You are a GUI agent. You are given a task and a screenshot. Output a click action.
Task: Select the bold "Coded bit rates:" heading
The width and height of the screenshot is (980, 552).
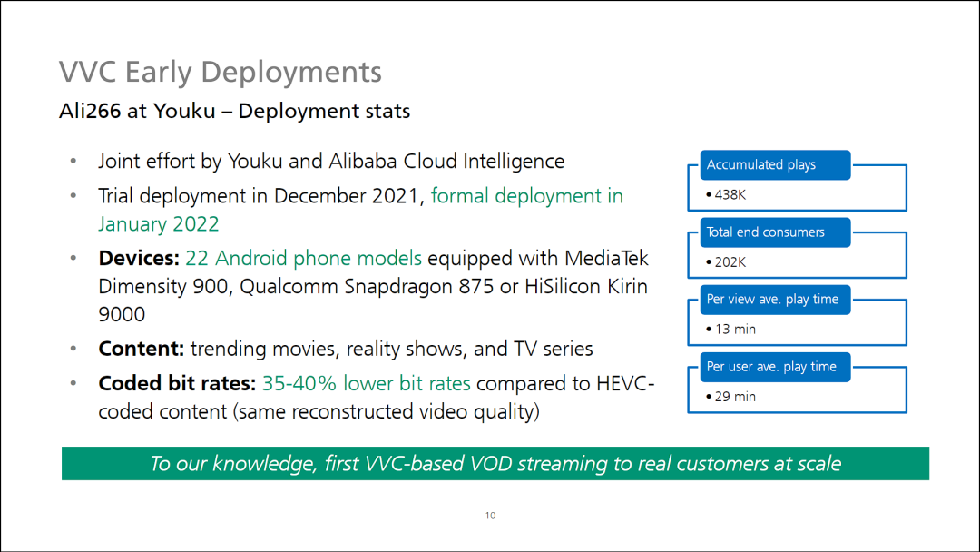point(177,383)
